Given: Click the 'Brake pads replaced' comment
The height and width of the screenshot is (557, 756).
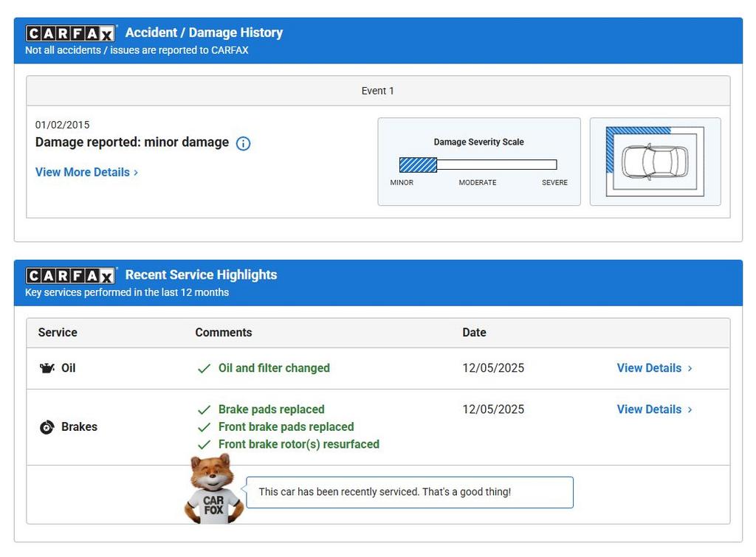Looking at the screenshot, I should [x=271, y=409].
